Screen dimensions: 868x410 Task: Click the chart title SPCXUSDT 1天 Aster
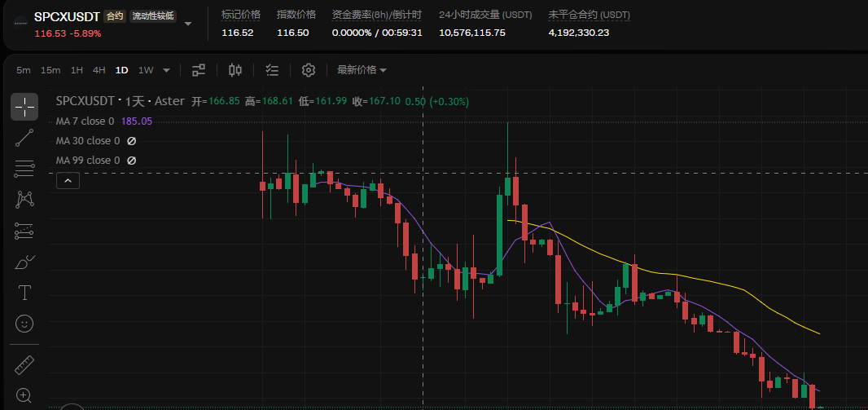pyautogui.click(x=121, y=101)
